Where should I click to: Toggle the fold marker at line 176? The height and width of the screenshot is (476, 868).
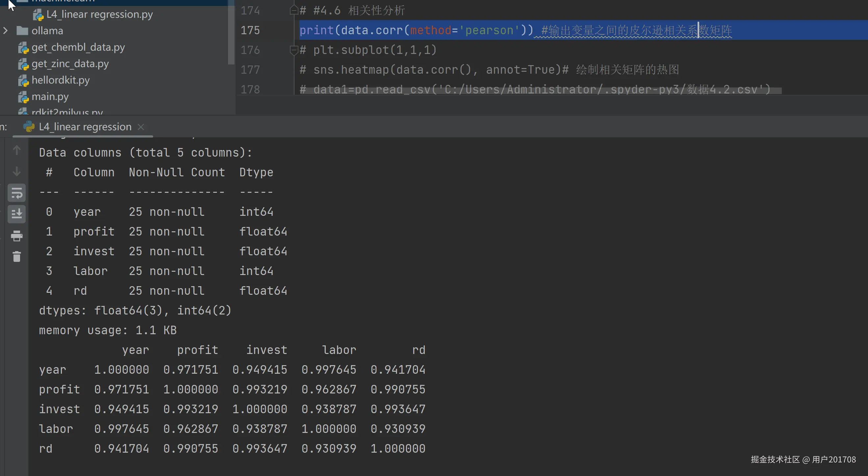pyautogui.click(x=294, y=50)
